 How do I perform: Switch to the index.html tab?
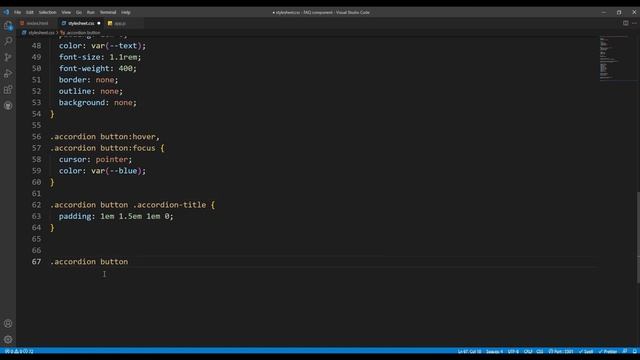37,23
